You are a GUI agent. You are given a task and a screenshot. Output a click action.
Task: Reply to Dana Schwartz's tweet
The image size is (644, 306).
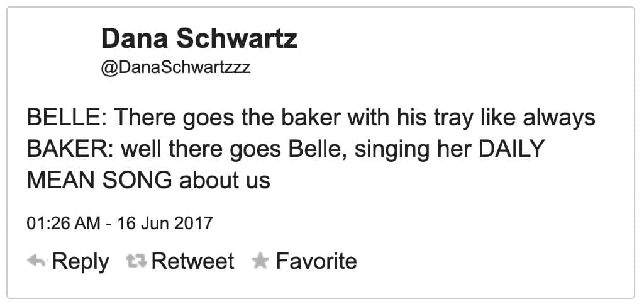(80, 261)
